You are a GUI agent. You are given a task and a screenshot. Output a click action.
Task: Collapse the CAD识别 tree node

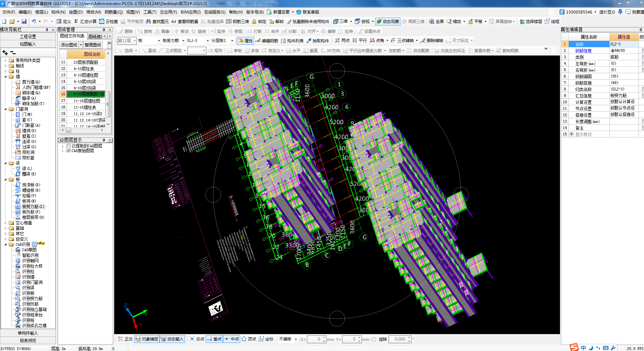point(6,244)
